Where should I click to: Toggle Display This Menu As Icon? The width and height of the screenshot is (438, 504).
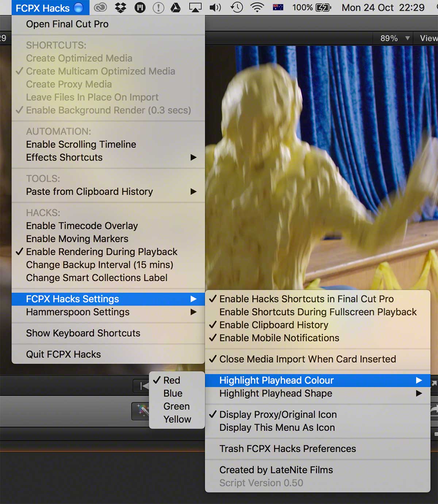318,428
